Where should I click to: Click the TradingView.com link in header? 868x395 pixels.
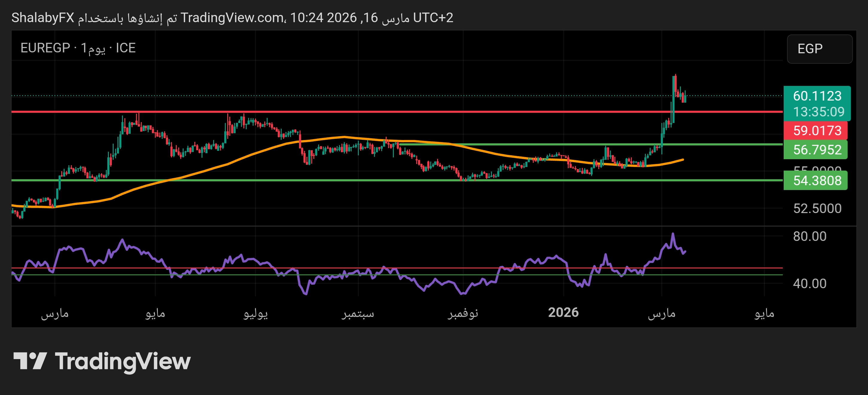[x=232, y=18]
